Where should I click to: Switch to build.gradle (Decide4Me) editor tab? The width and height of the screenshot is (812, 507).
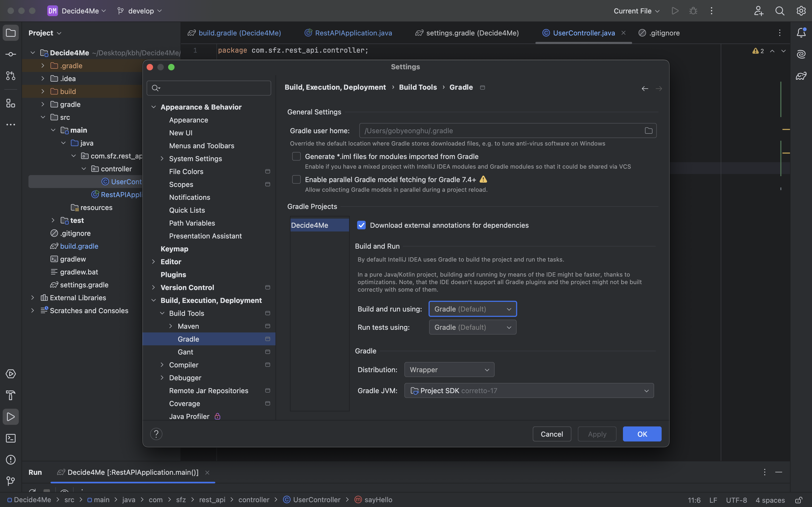[x=234, y=33]
